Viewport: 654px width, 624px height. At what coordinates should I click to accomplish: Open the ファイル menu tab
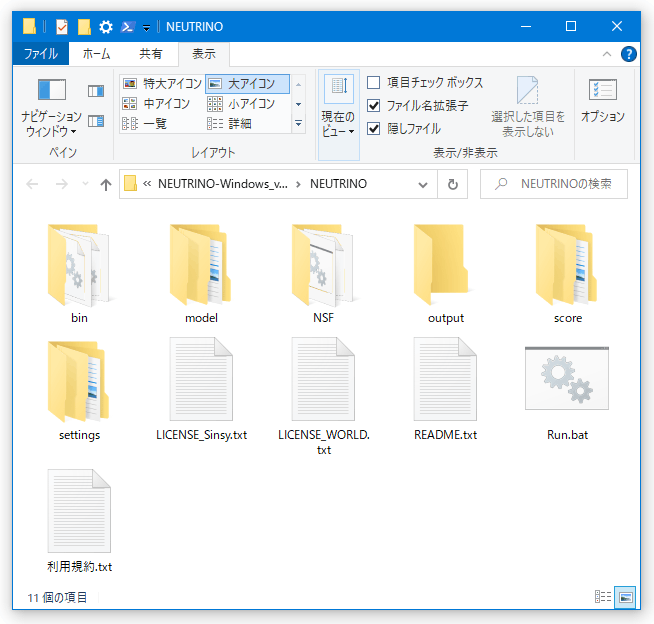click(40, 54)
